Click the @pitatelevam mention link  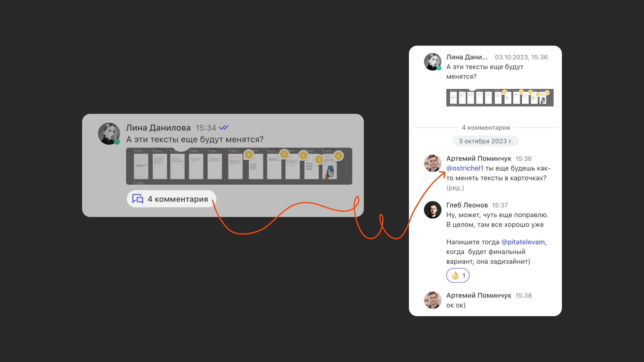tap(523, 242)
